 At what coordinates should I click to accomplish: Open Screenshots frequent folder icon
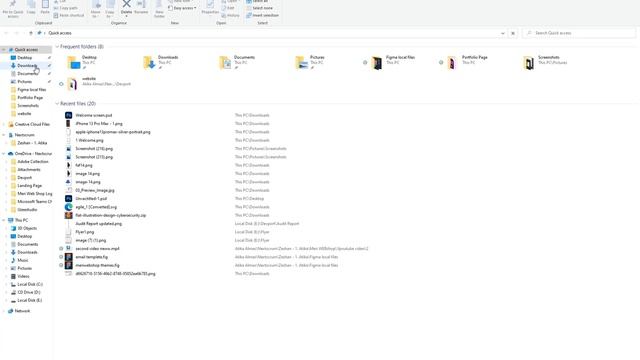pyautogui.click(x=529, y=63)
